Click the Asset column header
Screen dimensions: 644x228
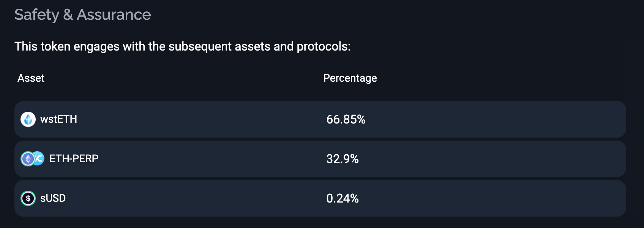point(31,78)
